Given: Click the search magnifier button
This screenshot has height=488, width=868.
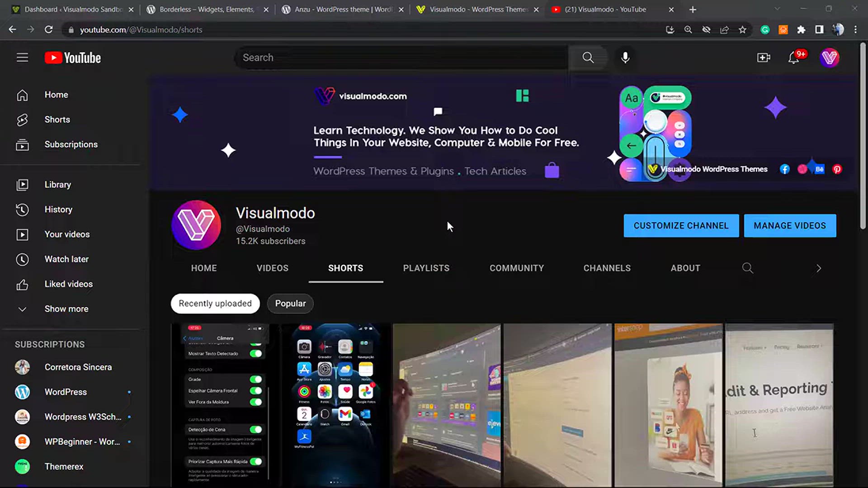Looking at the screenshot, I should pyautogui.click(x=588, y=57).
